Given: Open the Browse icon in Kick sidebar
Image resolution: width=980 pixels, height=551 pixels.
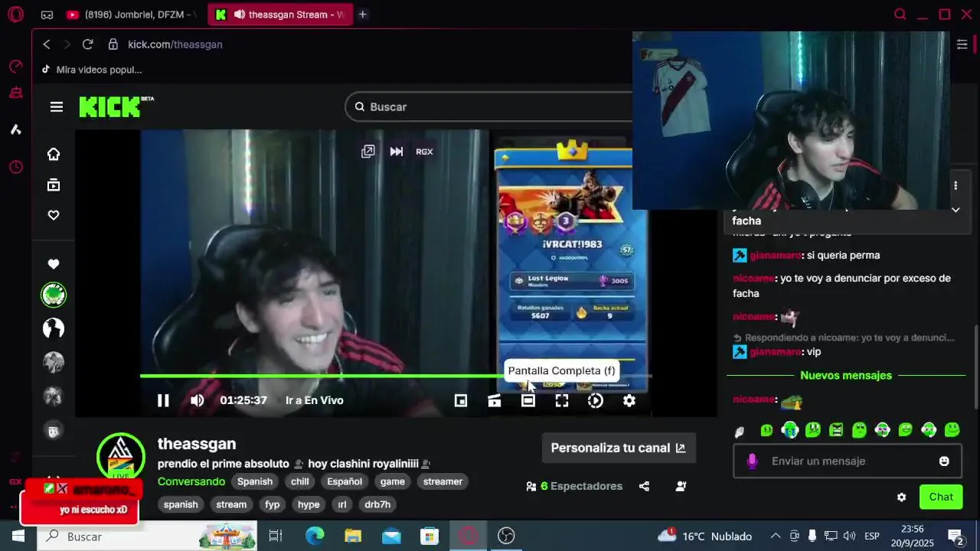Looking at the screenshot, I should coord(54,185).
